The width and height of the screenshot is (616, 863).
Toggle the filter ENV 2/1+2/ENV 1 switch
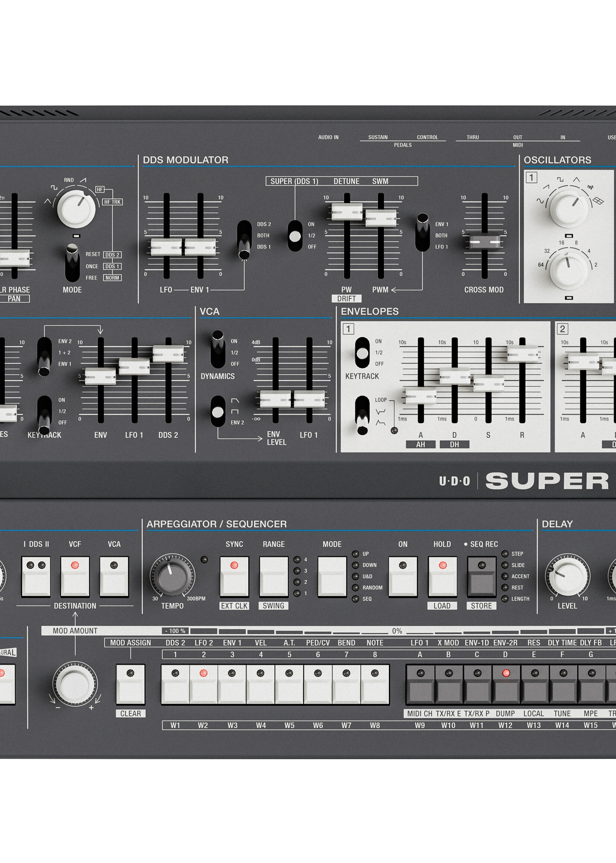[x=44, y=356]
